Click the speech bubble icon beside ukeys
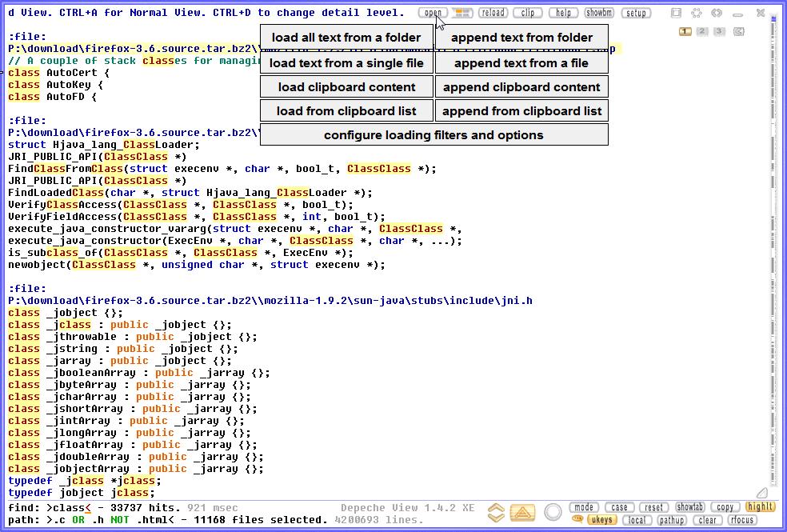This screenshot has height=532, width=787. pyautogui.click(x=577, y=520)
